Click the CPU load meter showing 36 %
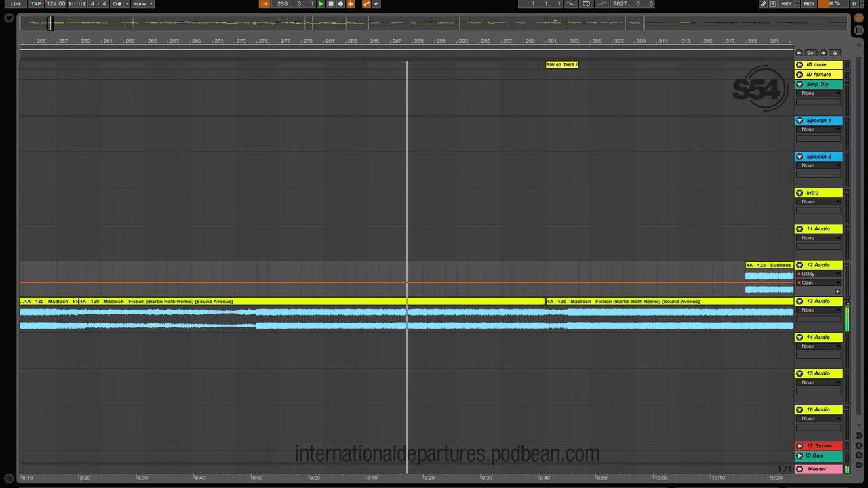This screenshot has width=868, height=488. click(833, 4)
